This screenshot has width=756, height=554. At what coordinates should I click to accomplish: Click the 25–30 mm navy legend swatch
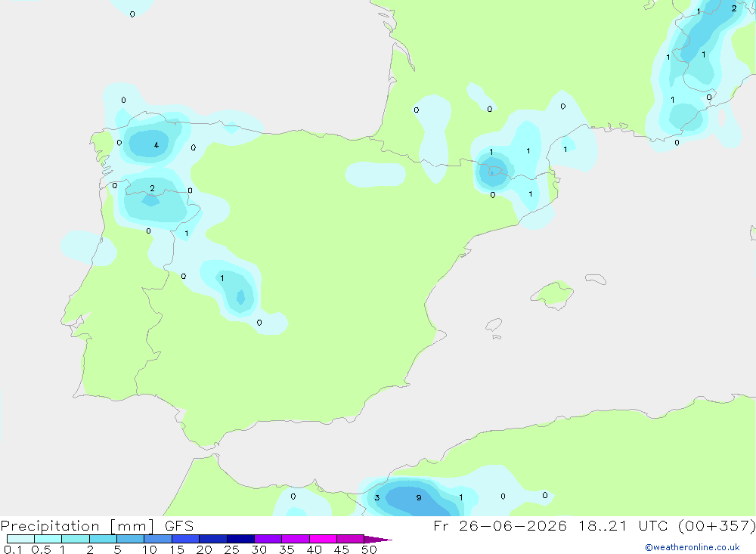coord(240,539)
